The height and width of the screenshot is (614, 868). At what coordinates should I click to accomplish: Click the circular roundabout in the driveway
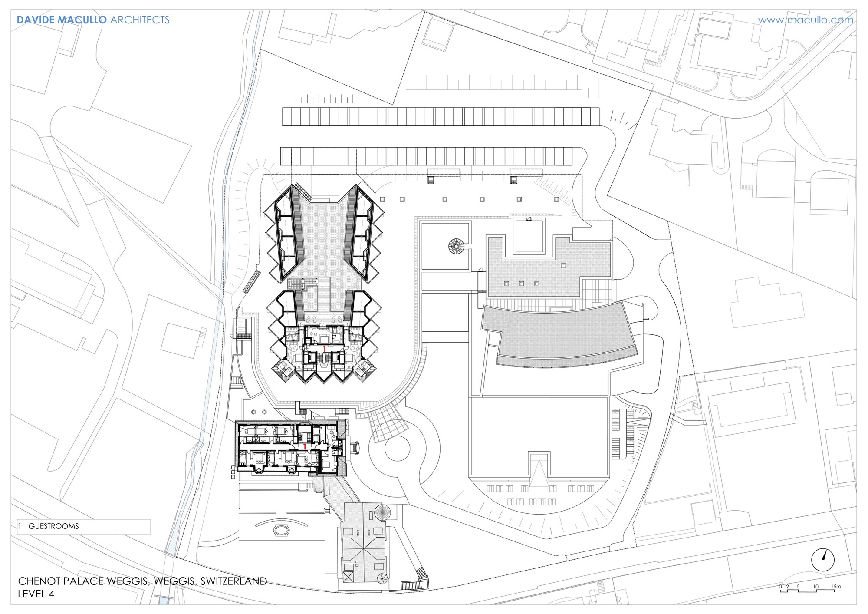click(x=397, y=449)
